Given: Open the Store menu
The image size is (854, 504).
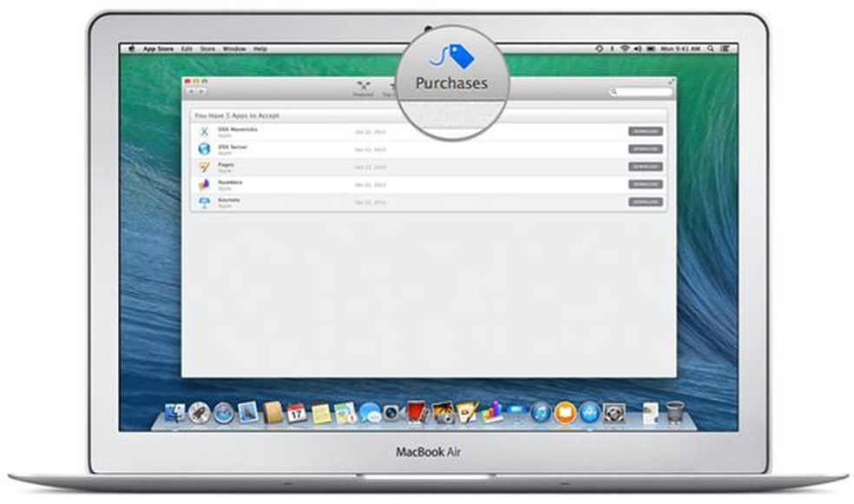Looking at the screenshot, I should click(207, 49).
